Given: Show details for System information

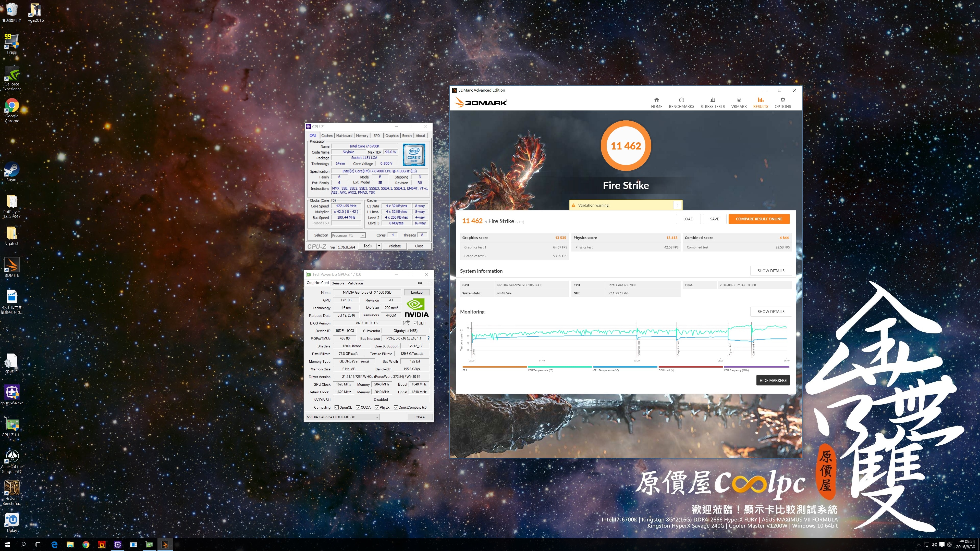Looking at the screenshot, I should 771,271.
